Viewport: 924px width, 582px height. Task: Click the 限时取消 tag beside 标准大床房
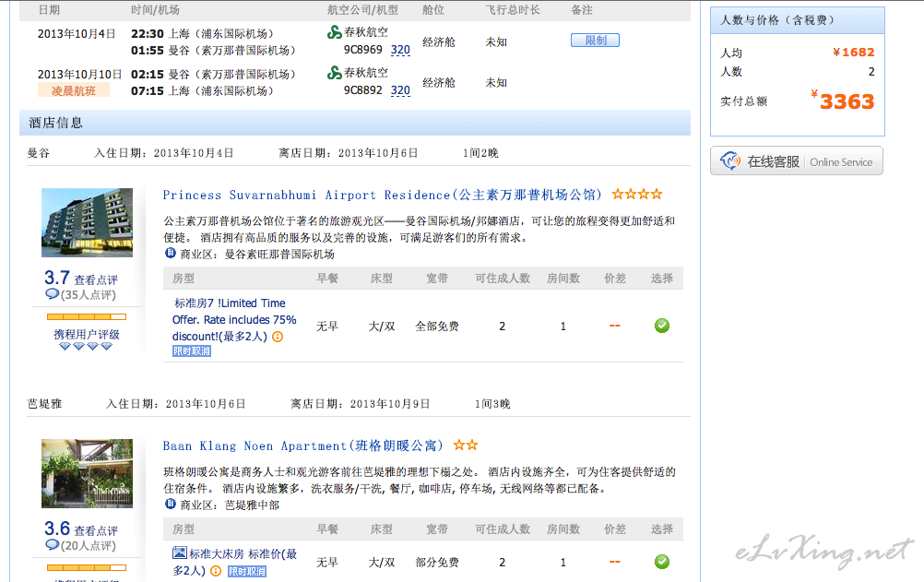point(247,571)
